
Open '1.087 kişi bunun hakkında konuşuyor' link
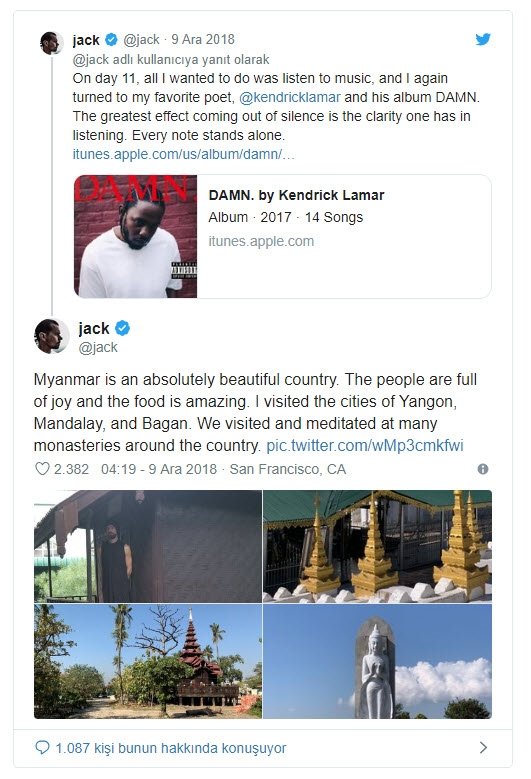coord(171,748)
